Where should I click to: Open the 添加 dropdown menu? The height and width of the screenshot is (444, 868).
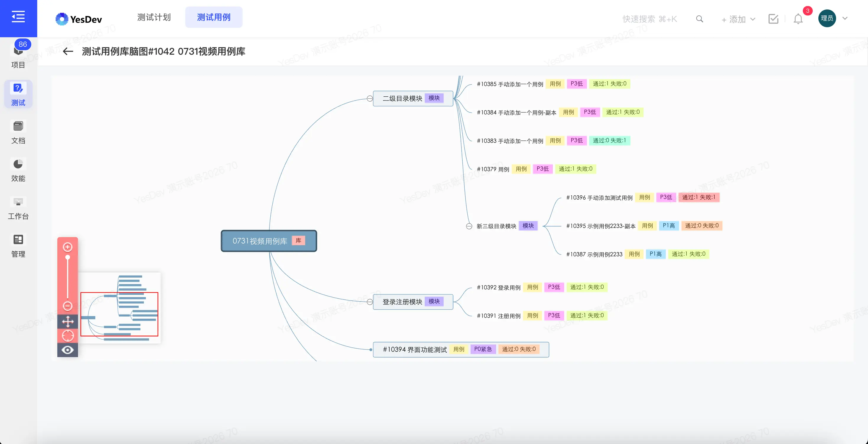point(738,19)
